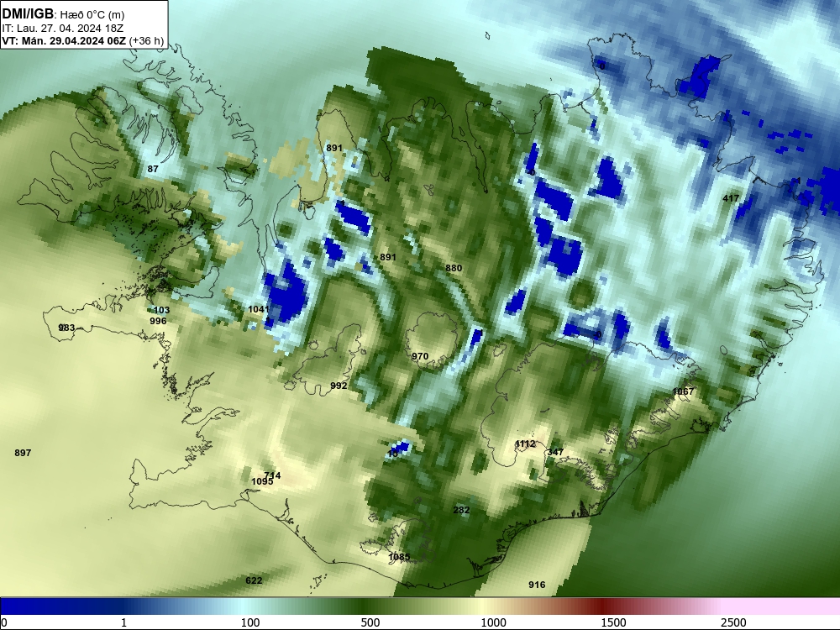Click the map value 880
The image size is (840, 630).
point(454,268)
